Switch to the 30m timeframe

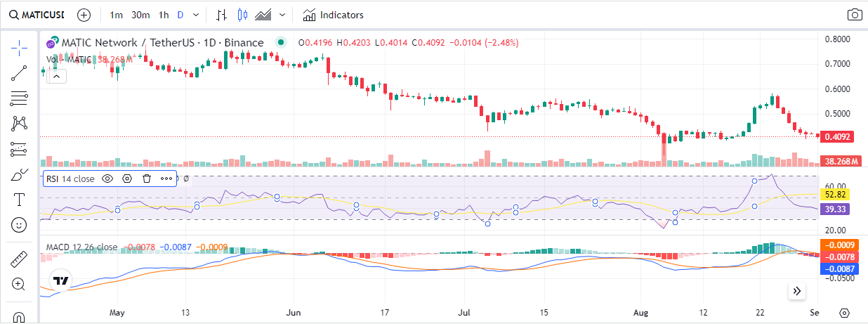(x=140, y=15)
